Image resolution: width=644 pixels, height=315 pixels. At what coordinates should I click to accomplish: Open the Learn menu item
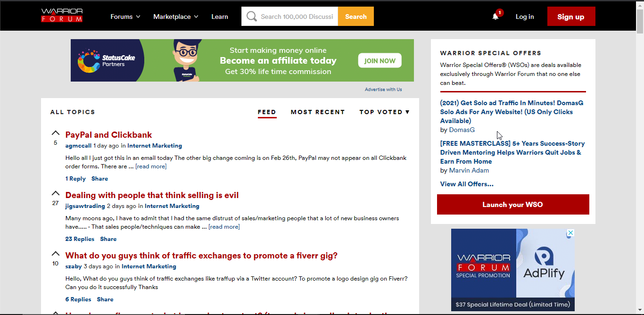(220, 17)
